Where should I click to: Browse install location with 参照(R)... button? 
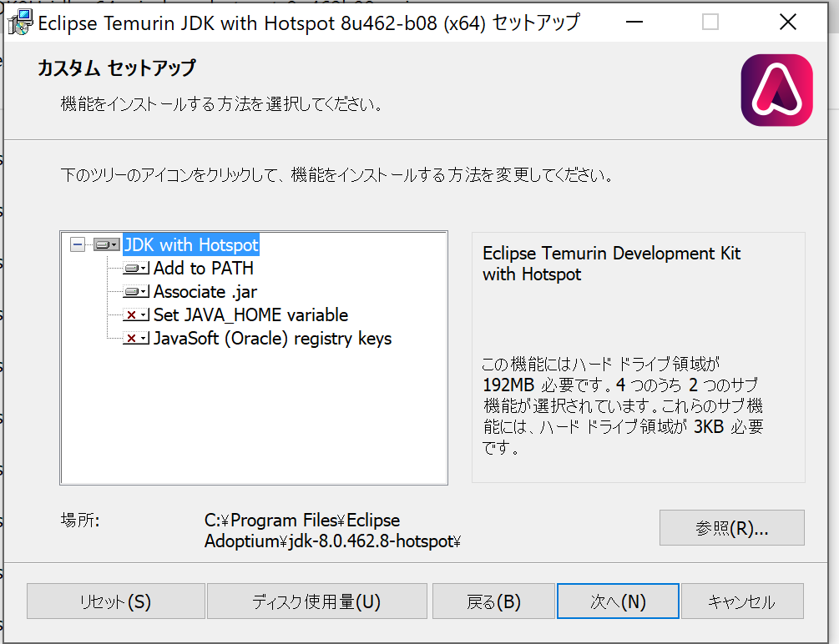731,528
